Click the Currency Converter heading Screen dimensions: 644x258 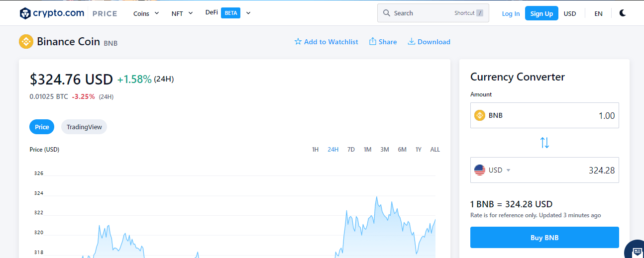pyautogui.click(x=518, y=77)
